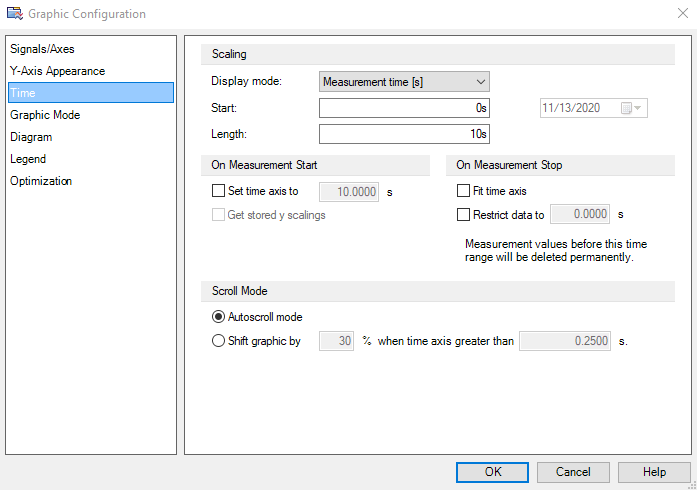Select the Autoscroll mode radio button
Screen dimensions: 697x490
pos(218,317)
